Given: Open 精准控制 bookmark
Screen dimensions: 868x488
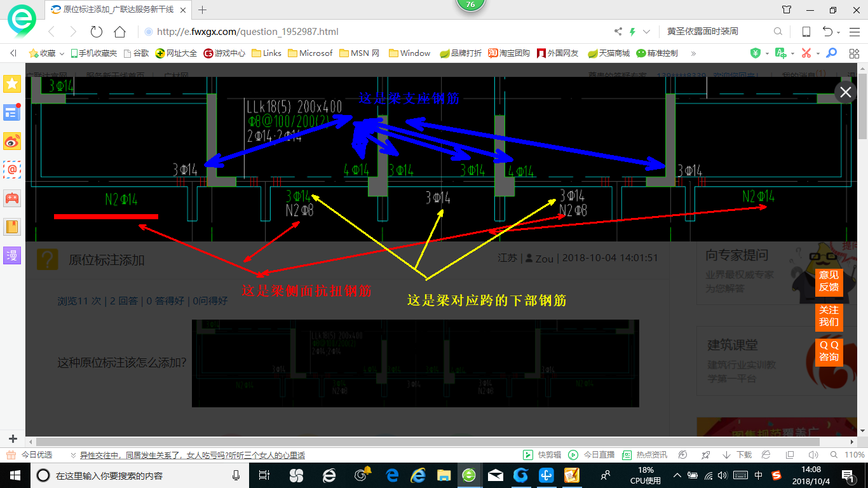Looking at the screenshot, I should click(x=657, y=53).
